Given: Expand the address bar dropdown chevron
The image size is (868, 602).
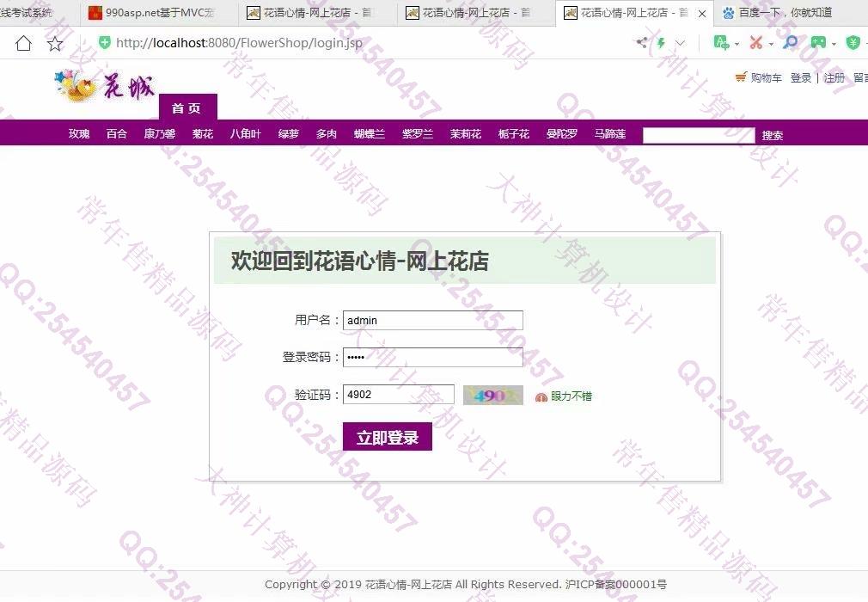Looking at the screenshot, I should click(681, 43).
